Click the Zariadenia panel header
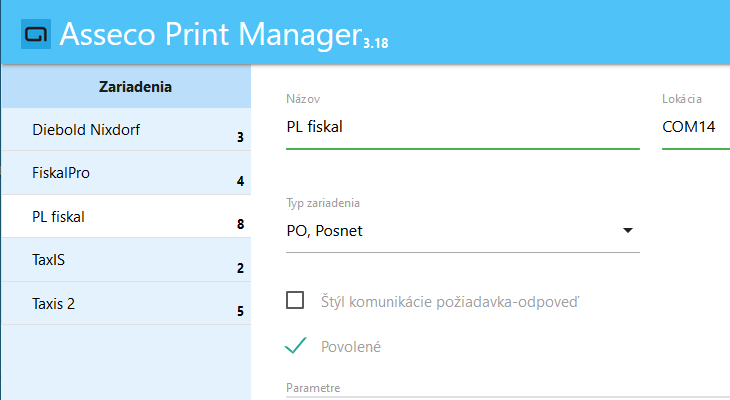The width and height of the screenshot is (730, 400). 135,87
